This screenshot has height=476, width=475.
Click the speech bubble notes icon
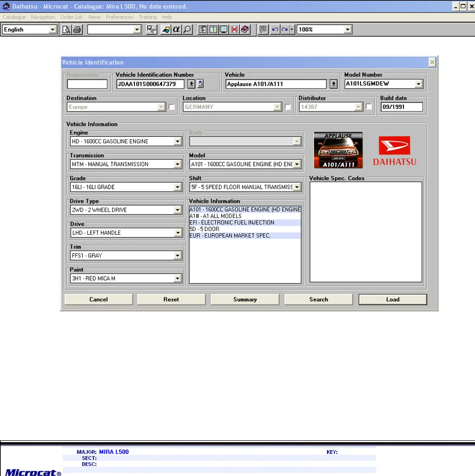(263, 29)
